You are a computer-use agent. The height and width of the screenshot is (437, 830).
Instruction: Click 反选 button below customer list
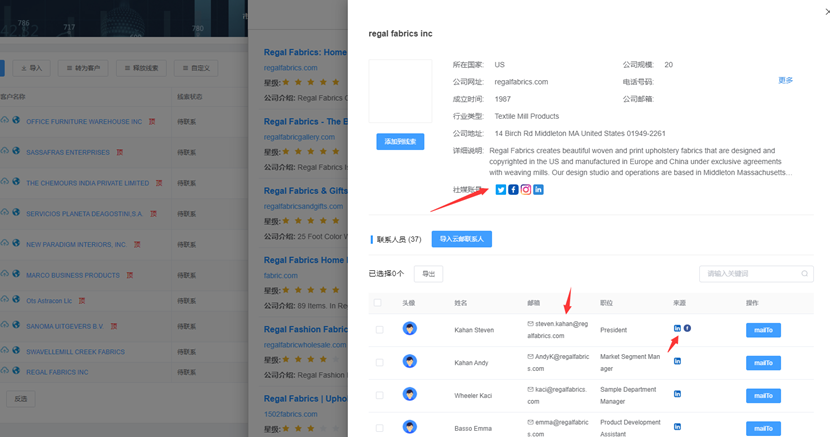pos(21,399)
